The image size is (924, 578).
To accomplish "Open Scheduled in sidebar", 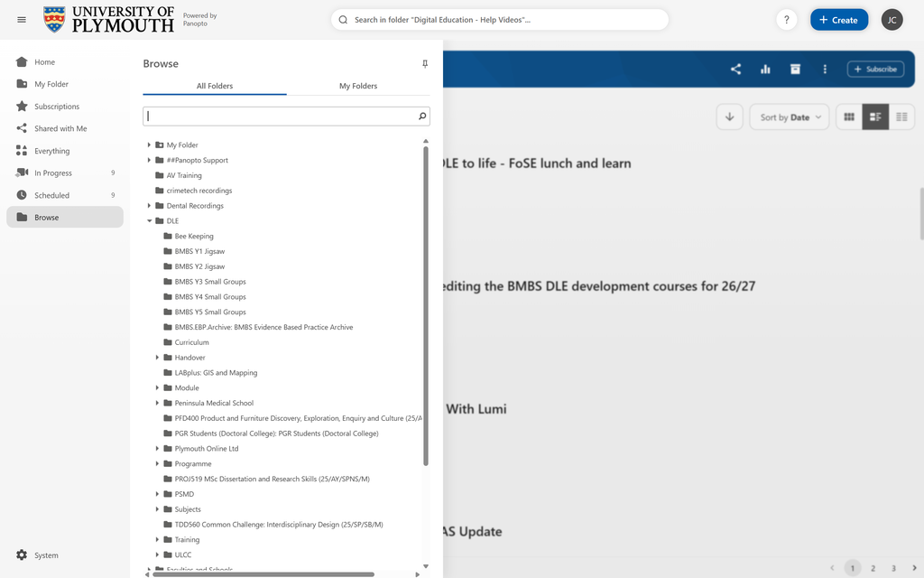I will pyautogui.click(x=65, y=195).
